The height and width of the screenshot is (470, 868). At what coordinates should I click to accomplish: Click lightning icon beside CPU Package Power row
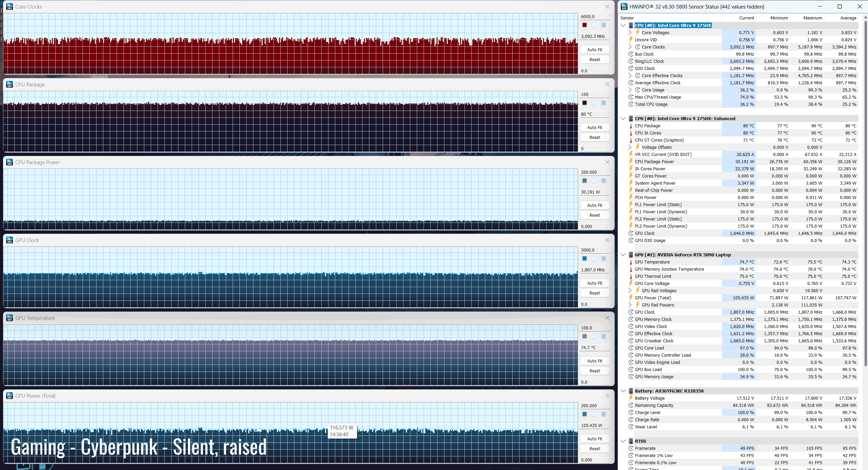631,162
